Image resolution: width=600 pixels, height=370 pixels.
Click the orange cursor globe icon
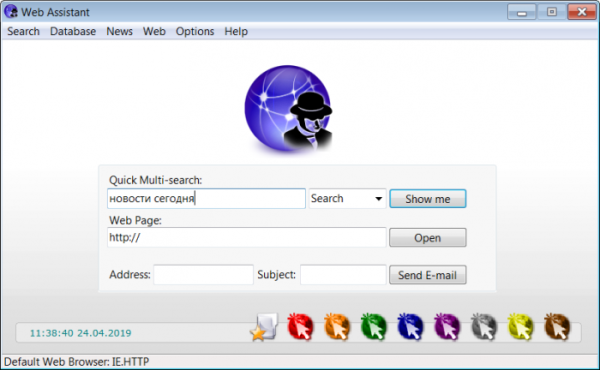(x=337, y=326)
